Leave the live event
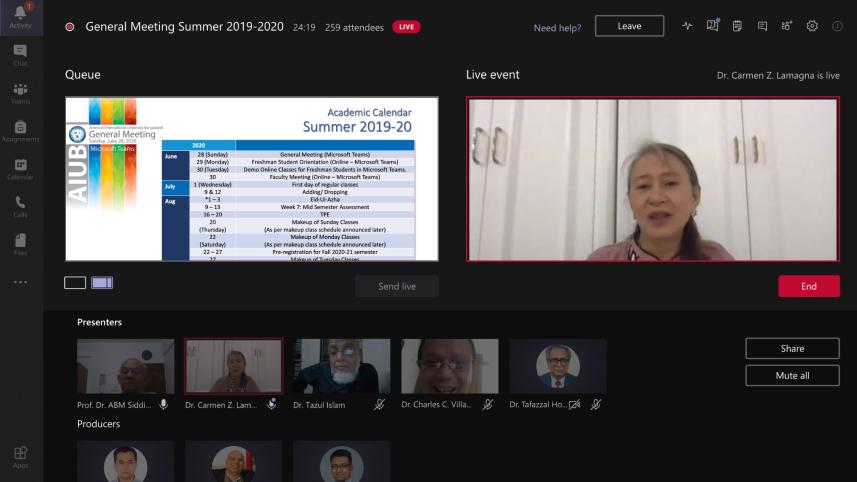857x482 pixels. click(629, 26)
